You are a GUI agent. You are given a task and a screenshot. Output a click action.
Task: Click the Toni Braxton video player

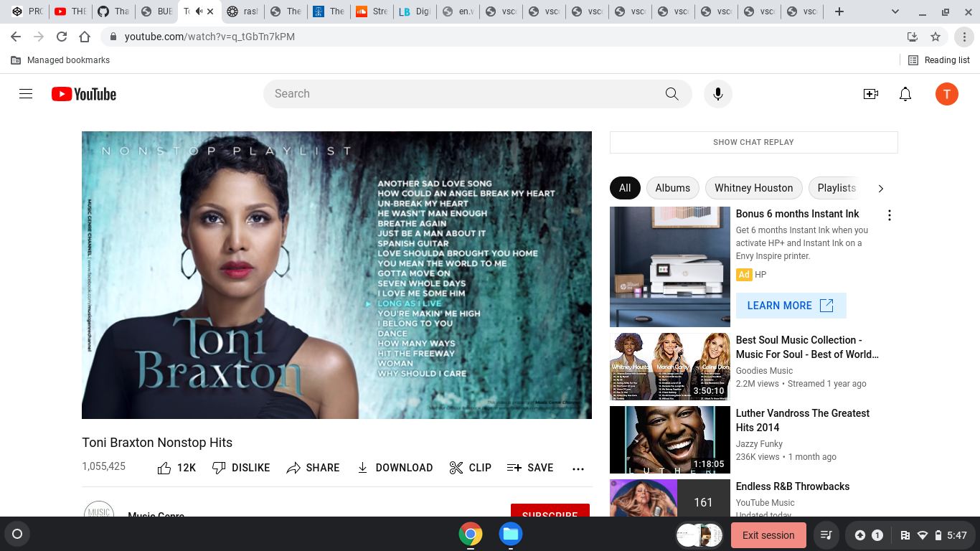click(x=336, y=275)
